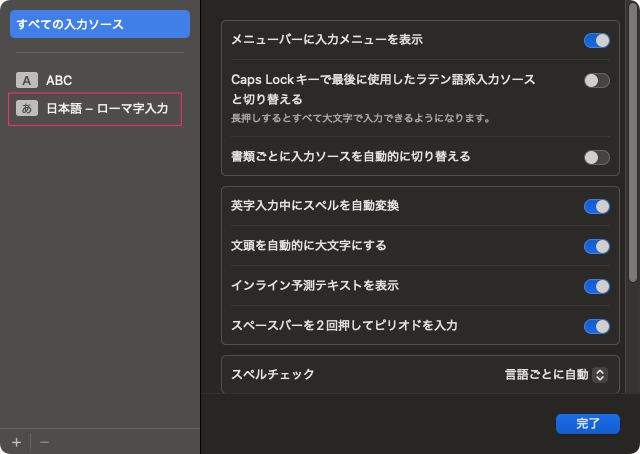
Task: Click the スペルチェック label text
Action: click(273, 375)
